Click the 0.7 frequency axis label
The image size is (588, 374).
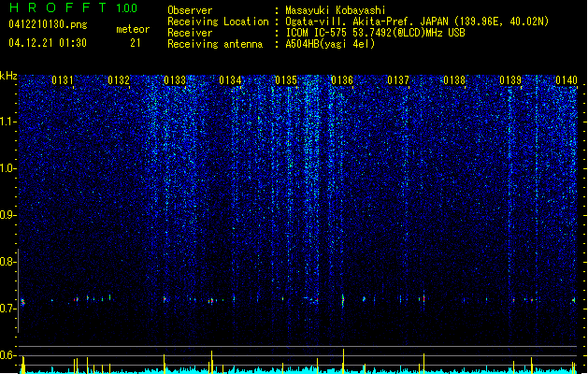[x=8, y=309]
